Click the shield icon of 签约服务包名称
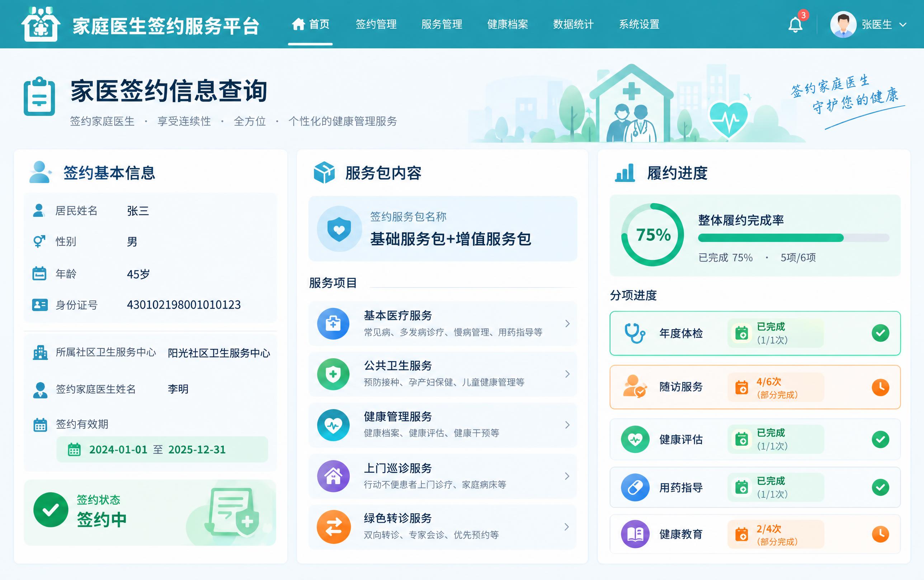The height and width of the screenshot is (580, 924). pos(339,229)
